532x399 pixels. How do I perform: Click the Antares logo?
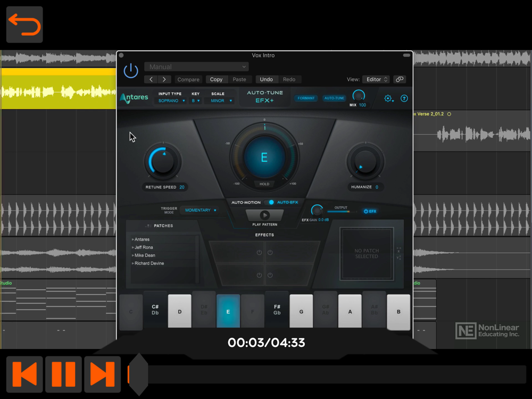point(134,98)
